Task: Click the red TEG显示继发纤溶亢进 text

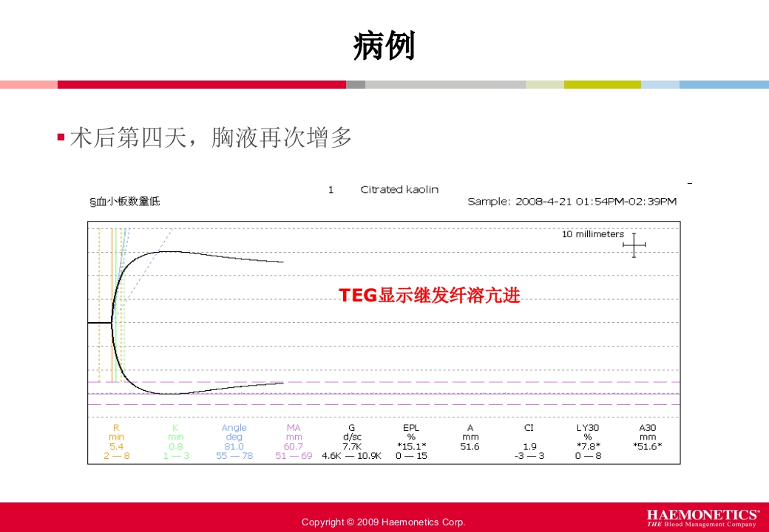Action: (429, 294)
